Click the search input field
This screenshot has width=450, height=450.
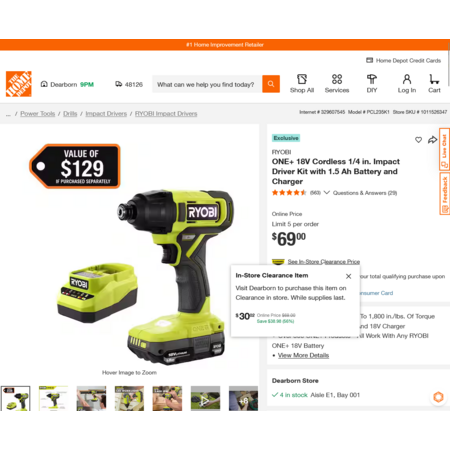point(207,84)
